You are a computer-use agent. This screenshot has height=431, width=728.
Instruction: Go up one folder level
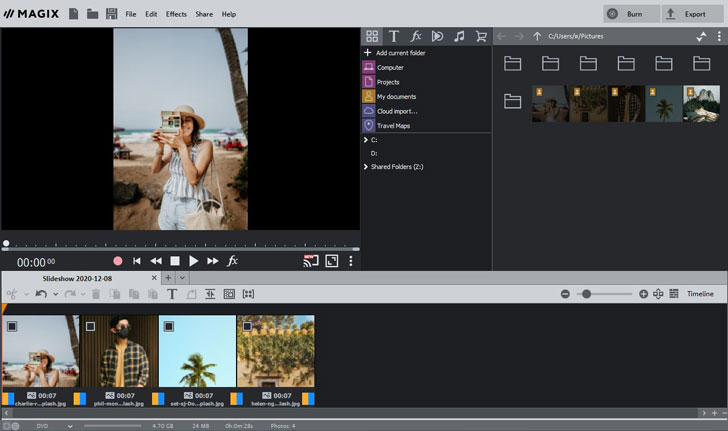coord(537,36)
